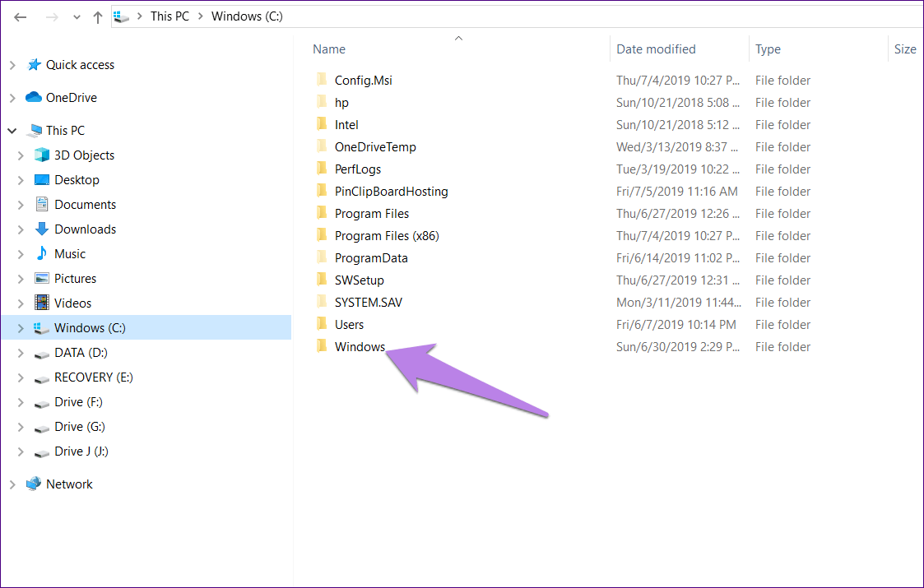Sort by the Date modified column header

tap(656, 49)
